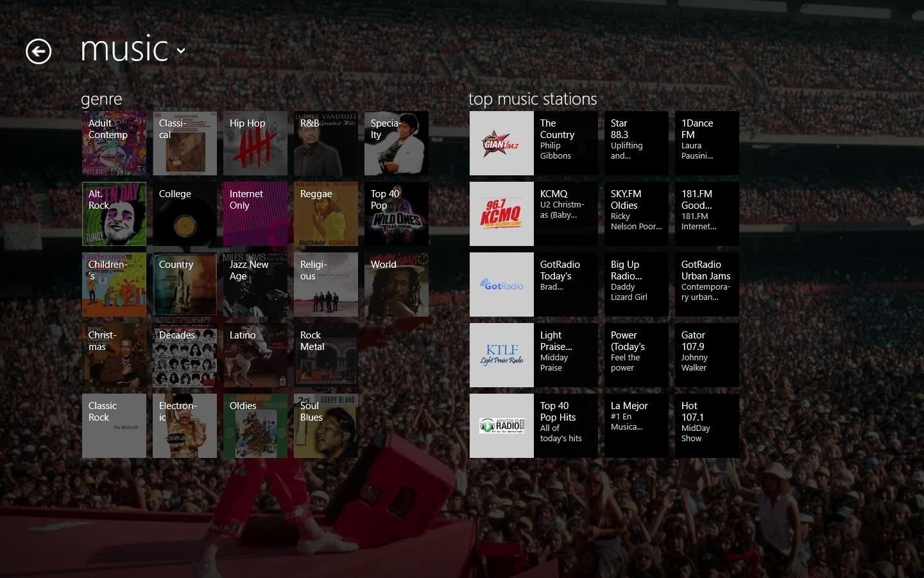Play the 181.FM Good... station

[x=707, y=214]
